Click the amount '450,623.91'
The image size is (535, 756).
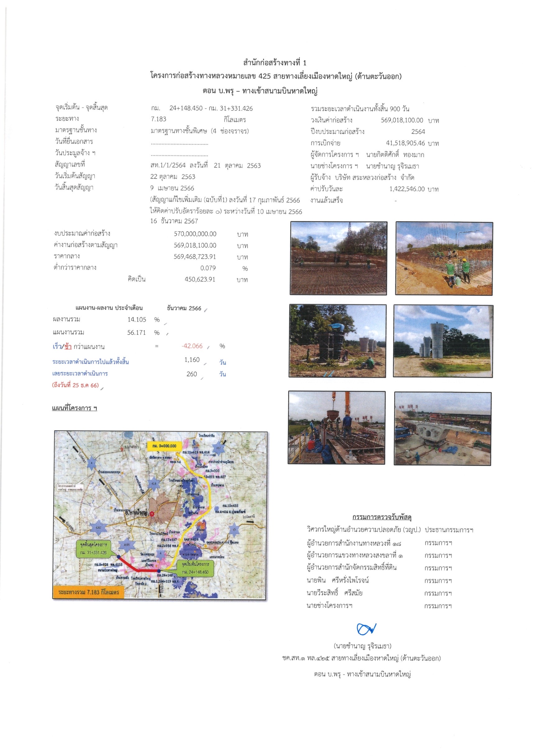click(200, 279)
